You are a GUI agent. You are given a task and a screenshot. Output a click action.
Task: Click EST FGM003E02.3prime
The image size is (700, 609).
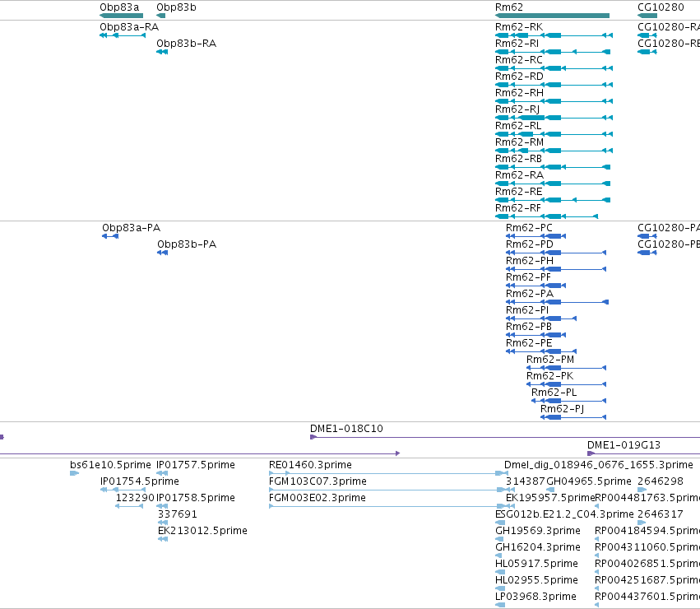(x=317, y=498)
